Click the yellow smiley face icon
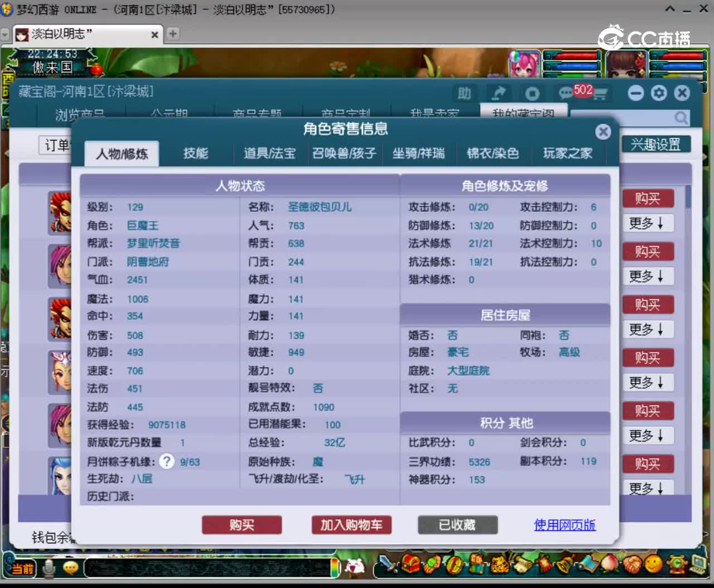Image resolution: width=714 pixels, height=588 pixels. pyautogui.click(x=653, y=565)
